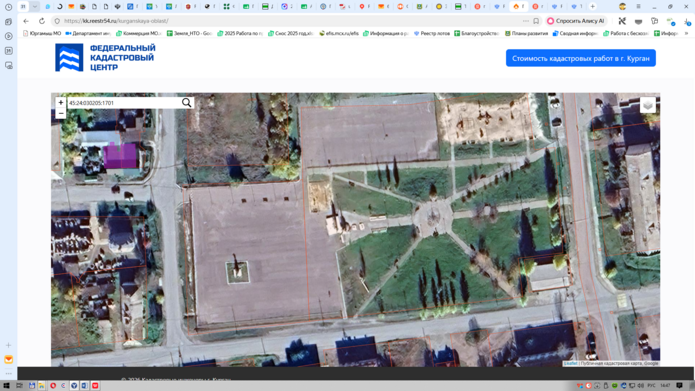The height and width of the screenshot is (391, 695).
Task: Open the browser hamburger menu
Action: pyautogui.click(x=638, y=7)
